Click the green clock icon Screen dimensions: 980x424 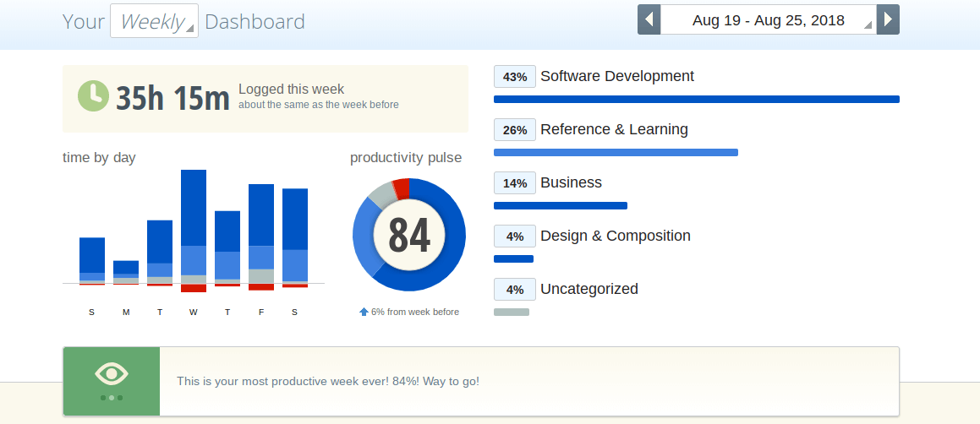click(x=93, y=96)
